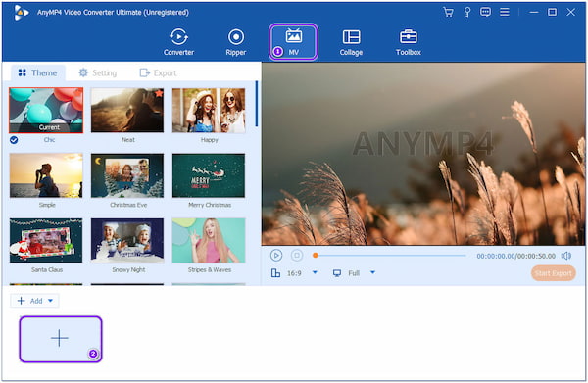Image resolution: width=588 pixels, height=383 pixels.
Task: Select the Santa Claus theme thumbnail
Action: click(x=46, y=240)
